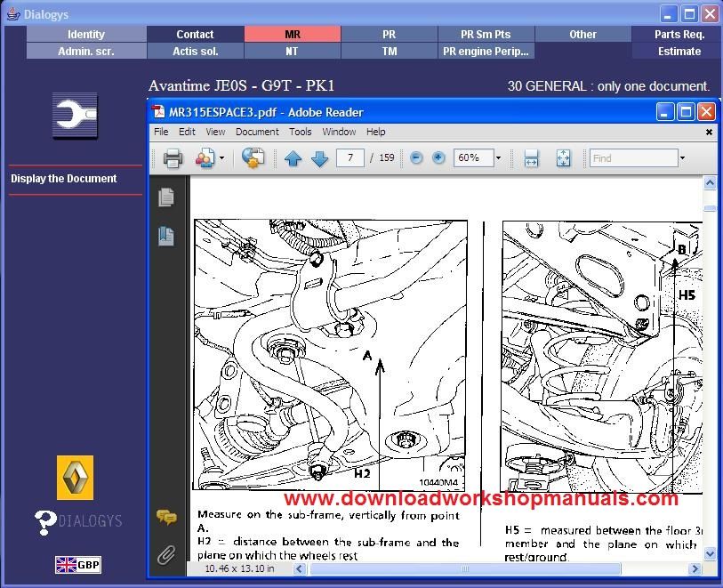The height and width of the screenshot is (588, 723).
Task: Click the wrench repair icon
Action: point(75,116)
